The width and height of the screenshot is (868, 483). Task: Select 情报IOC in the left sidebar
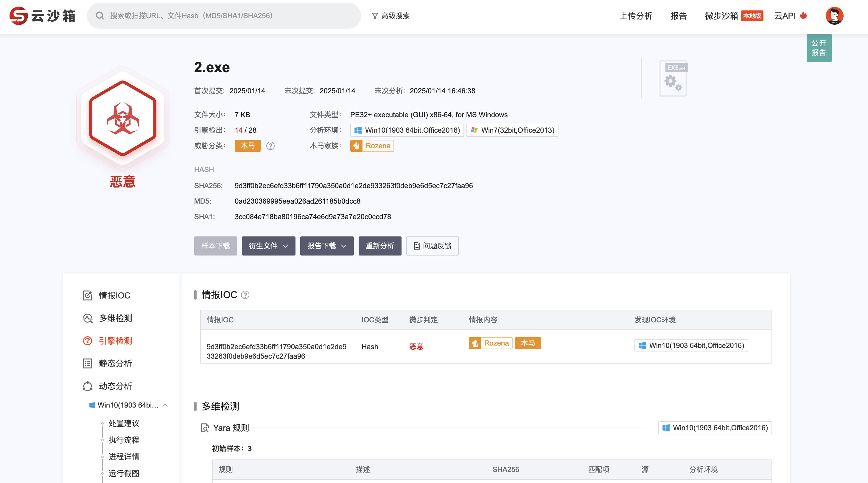point(114,295)
